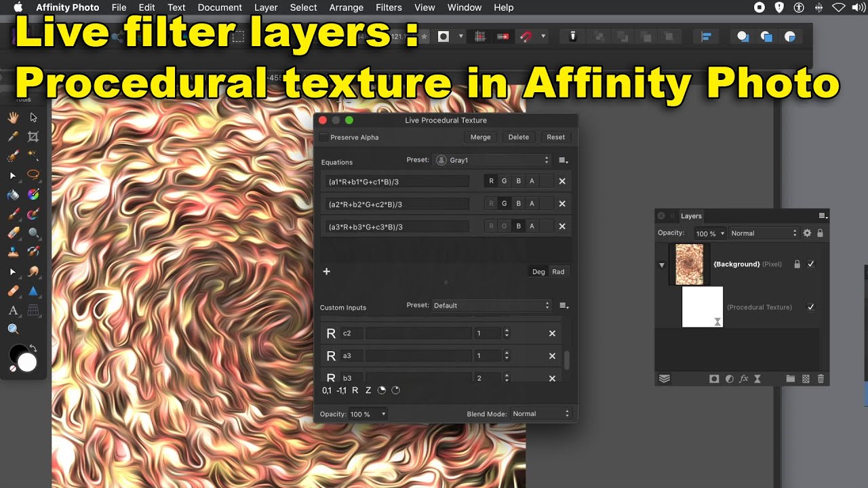Choose the Paint Brush tool
This screenshot has width=868, height=488.
pyautogui.click(x=13, y=214)
